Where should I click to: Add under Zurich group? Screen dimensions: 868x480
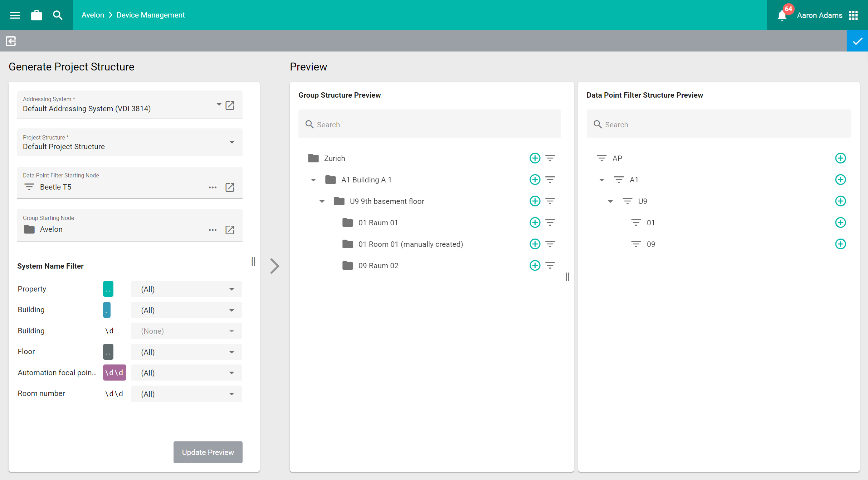pos(535,158)
